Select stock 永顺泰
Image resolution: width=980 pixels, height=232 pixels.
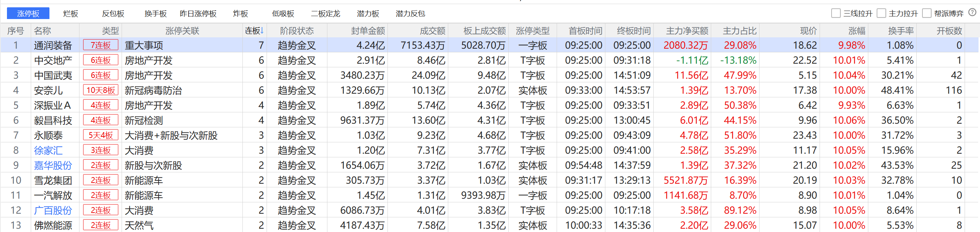(x=48, y=135)
